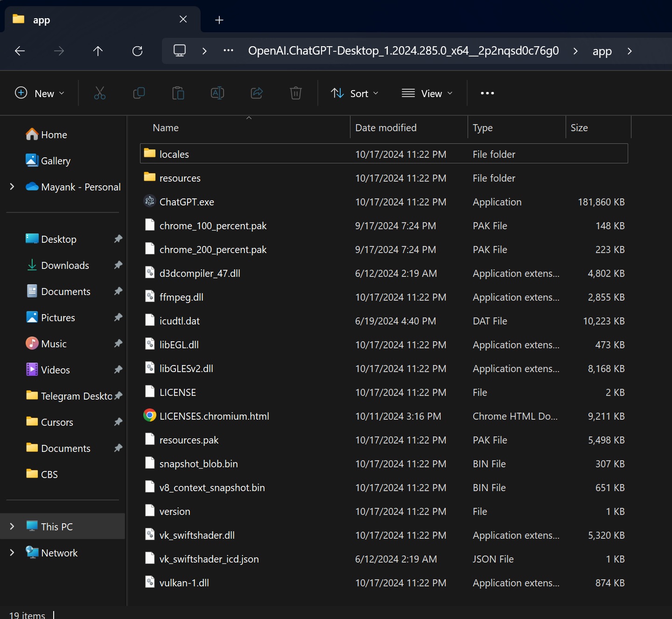The width and height of the screenshot is (672, 619).
Task: Paste from clipboard
Action: point(178,93)
